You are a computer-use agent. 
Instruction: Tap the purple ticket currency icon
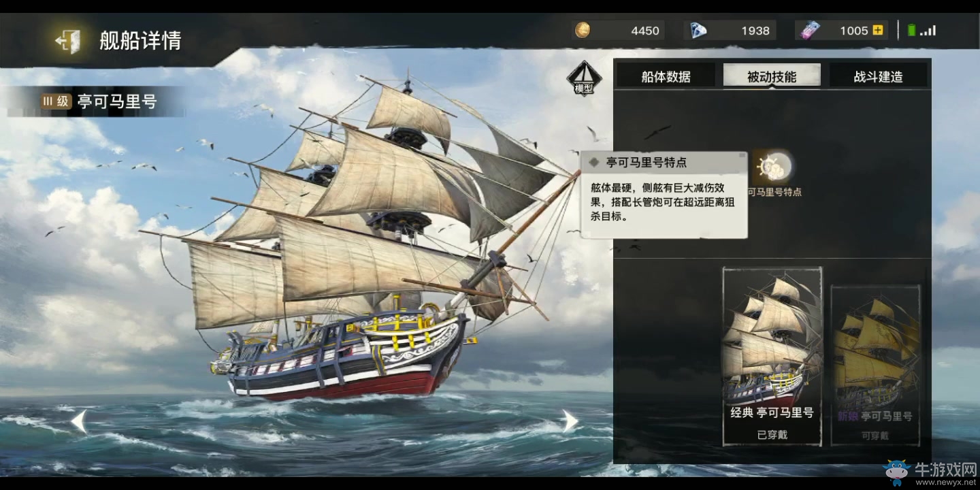(810, 30)
